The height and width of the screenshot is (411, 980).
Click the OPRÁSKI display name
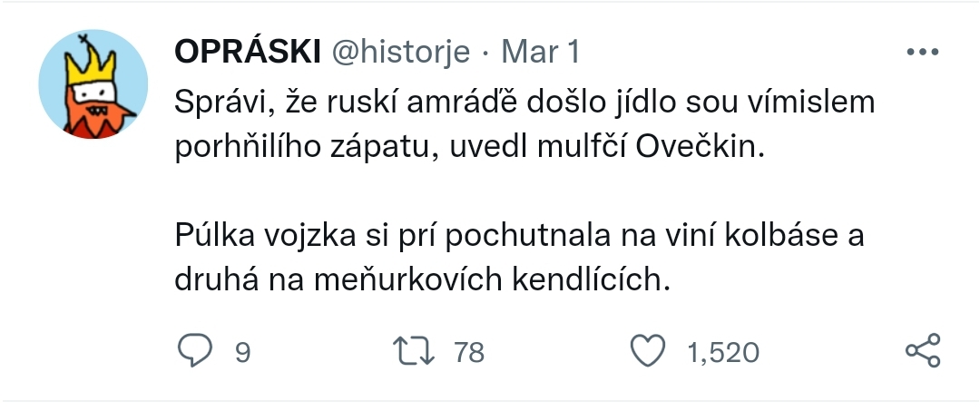(246, 53)
